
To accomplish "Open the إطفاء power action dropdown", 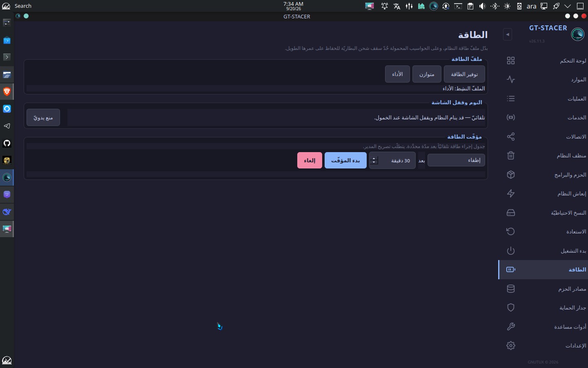I will tap(456, 160).
